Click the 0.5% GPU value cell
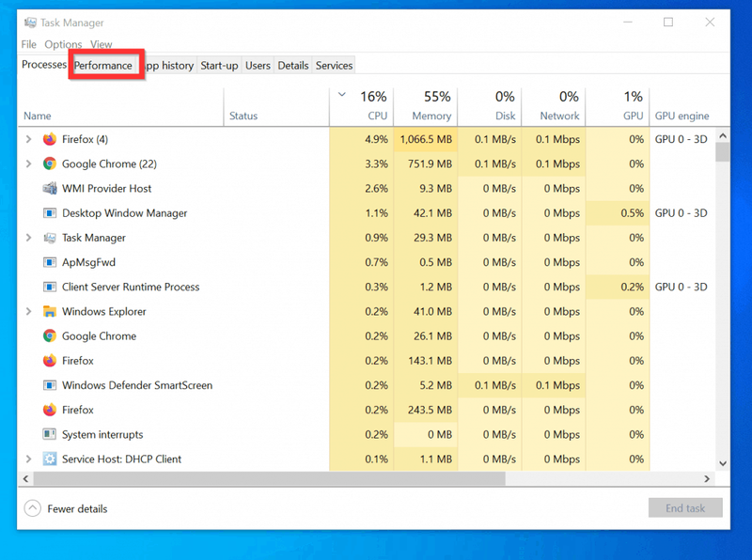This screenshot has height=560, width=752. (618, 213)
